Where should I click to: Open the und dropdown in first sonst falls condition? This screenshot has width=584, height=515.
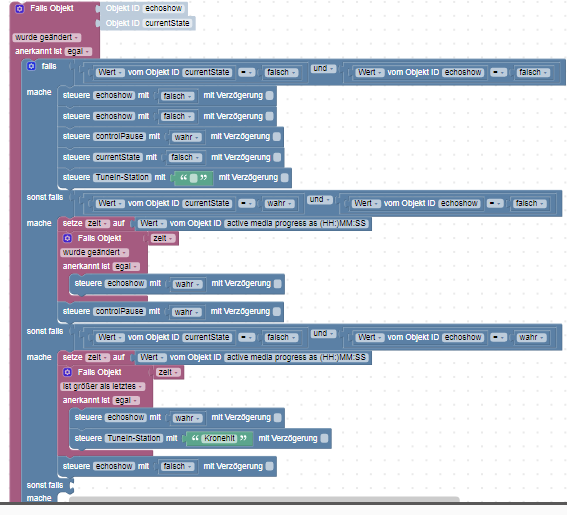tap(320, 200)
